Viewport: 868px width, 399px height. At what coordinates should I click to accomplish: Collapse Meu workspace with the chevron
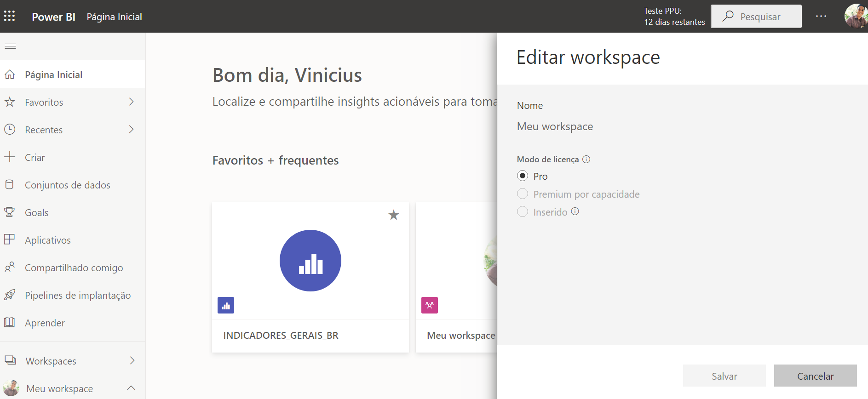(x=131, y=388)
